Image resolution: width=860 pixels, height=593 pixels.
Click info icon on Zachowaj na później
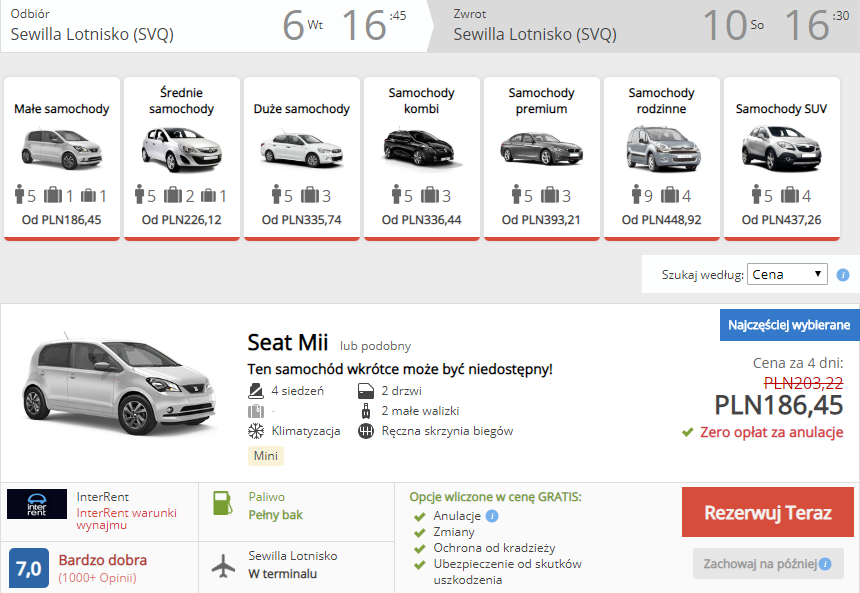[825, 564]
